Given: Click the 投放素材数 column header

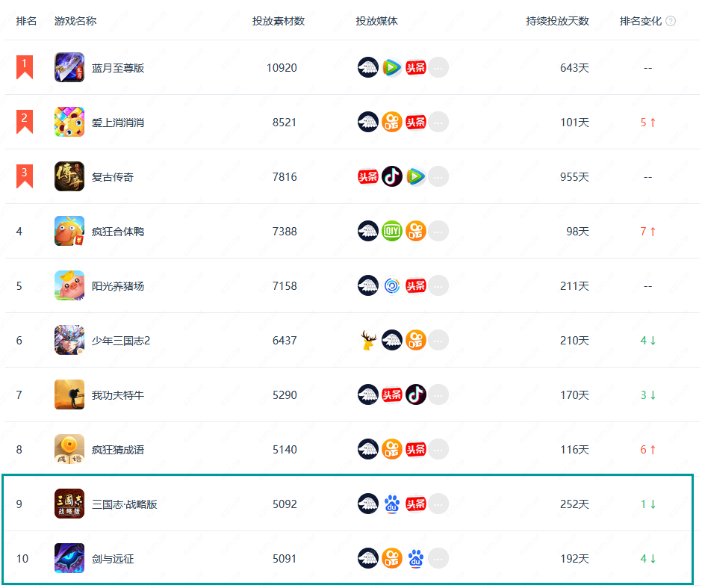Looking at the screenshot, I should tap(279, 21).
